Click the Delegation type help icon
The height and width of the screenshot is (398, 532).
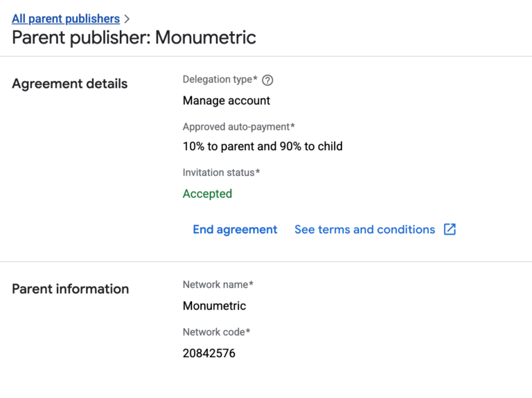point(267,80)
